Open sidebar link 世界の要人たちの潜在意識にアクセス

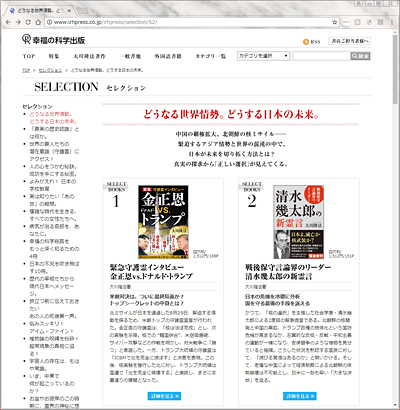[54, 151]
